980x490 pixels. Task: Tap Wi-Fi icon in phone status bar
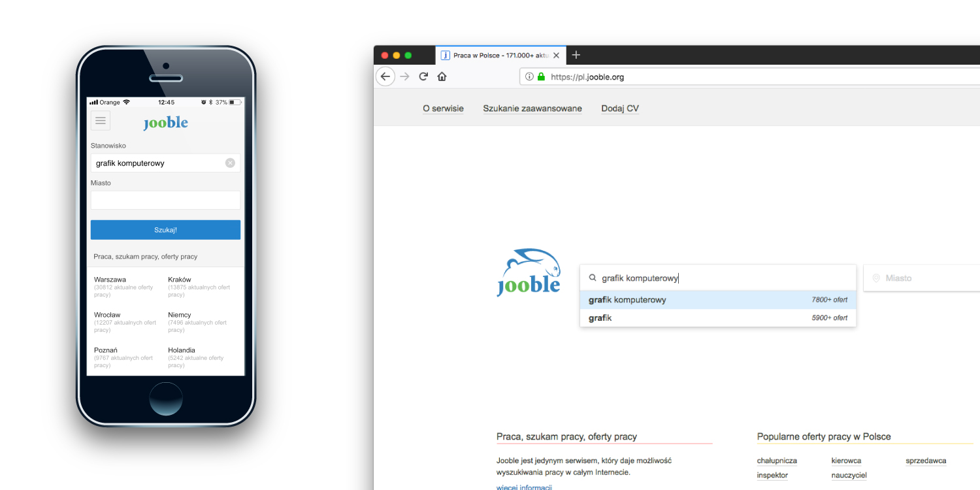point(126,103)
